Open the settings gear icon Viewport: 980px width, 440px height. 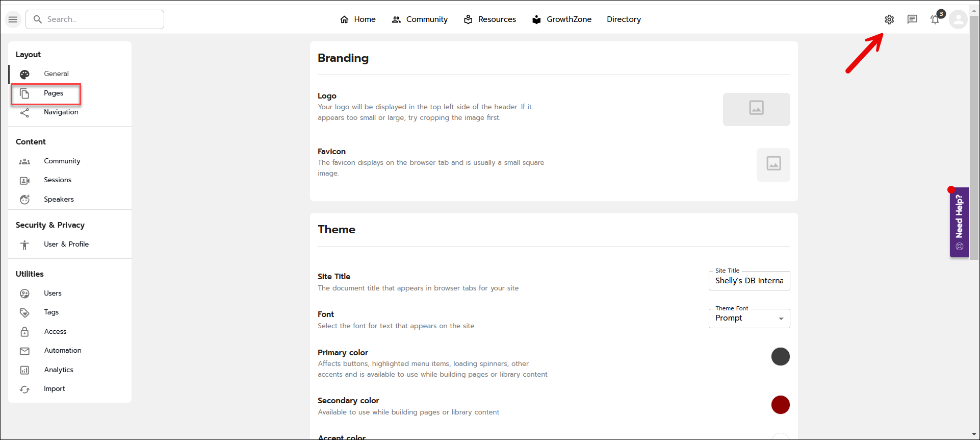click(x=889, y=19)
